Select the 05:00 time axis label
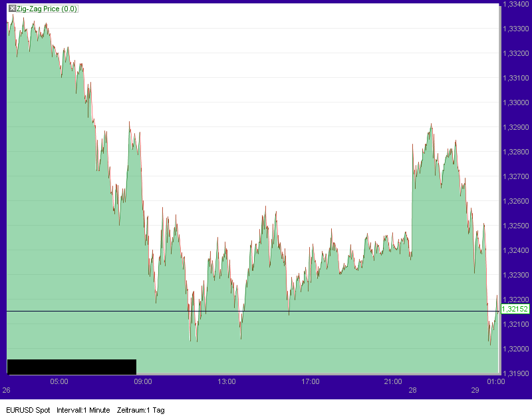 [59, 381]
